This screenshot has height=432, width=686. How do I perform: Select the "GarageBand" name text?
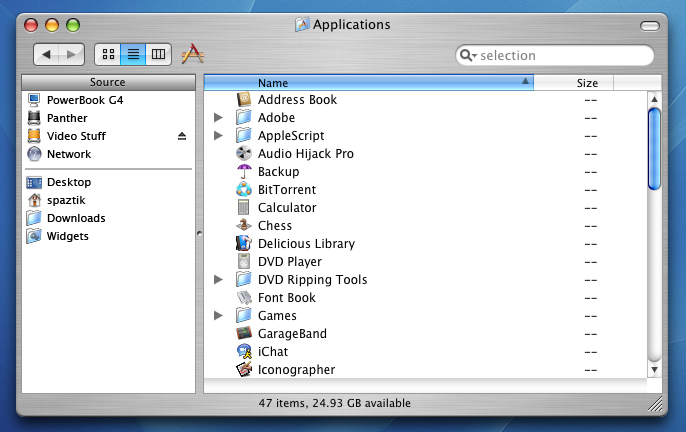[292, 334]
